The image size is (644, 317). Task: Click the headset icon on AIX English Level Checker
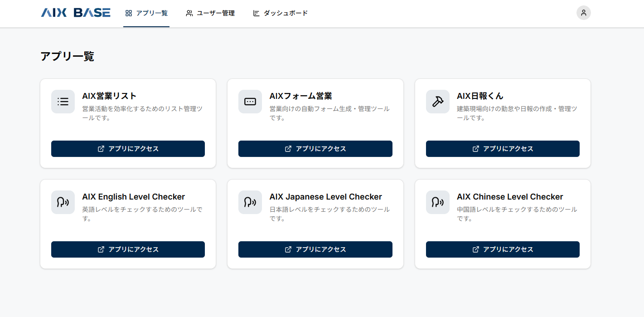[63, 202]
